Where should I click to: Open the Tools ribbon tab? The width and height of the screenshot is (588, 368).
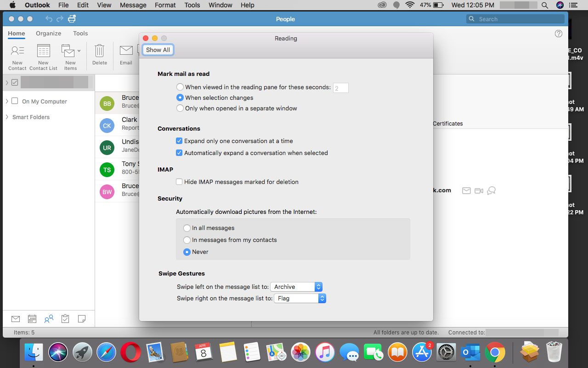(80, 33)
